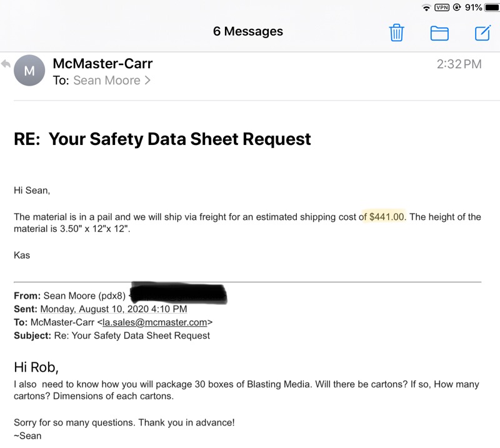Tap the battery icon in status bar
Image resolution: width=500 pixels, height=448 pixels.
[492, 7]
